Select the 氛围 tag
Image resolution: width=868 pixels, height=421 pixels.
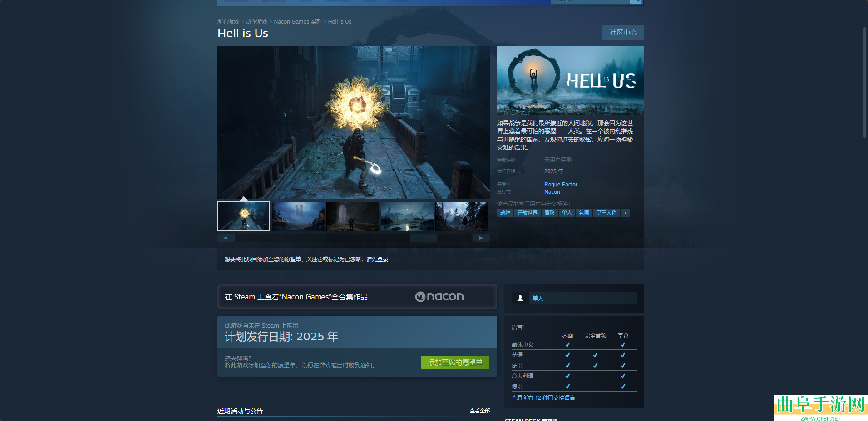click(x=584, y=213)
